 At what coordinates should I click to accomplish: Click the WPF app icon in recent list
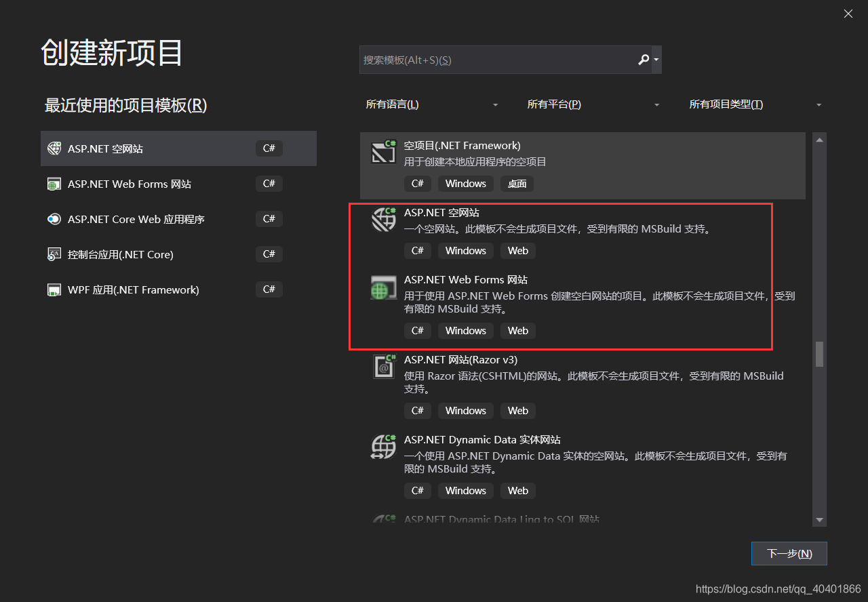pyautogui.click(x=54, y=290)
